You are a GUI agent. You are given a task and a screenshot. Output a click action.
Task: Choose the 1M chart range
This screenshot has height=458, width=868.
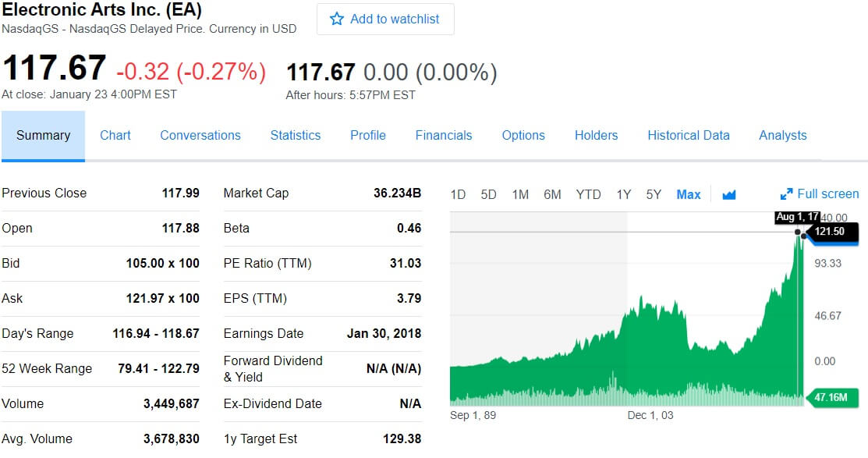520,194
